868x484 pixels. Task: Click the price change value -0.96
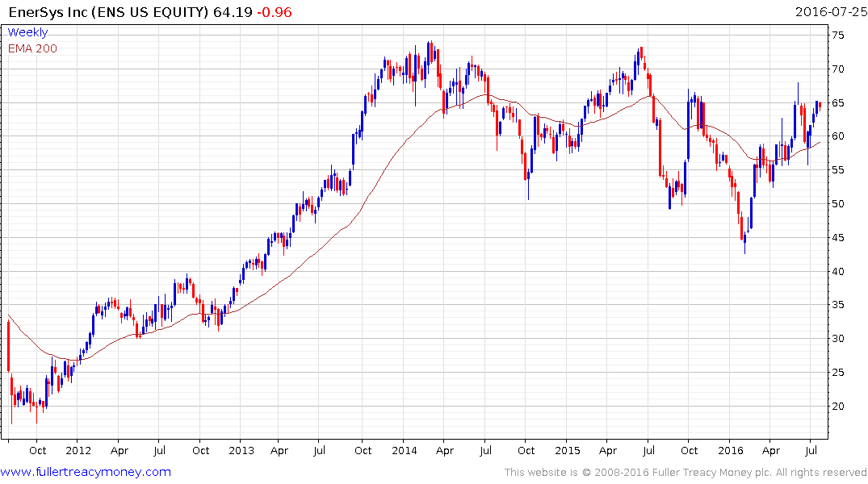pos(274,12)
